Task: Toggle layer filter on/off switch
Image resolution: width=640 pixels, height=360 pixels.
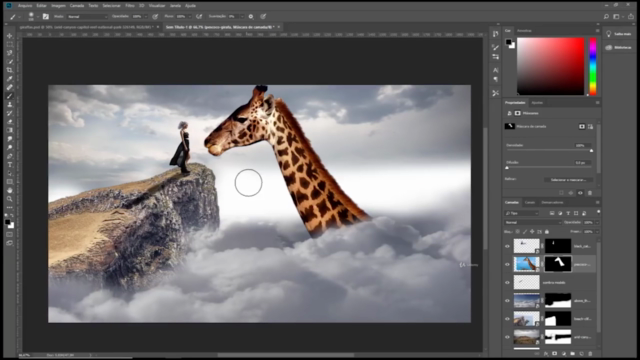Action: [598, 212]
